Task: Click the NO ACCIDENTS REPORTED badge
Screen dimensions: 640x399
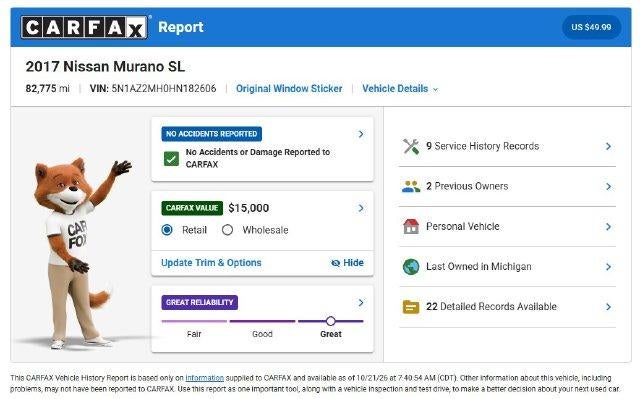Action: (x=211, y=134)
